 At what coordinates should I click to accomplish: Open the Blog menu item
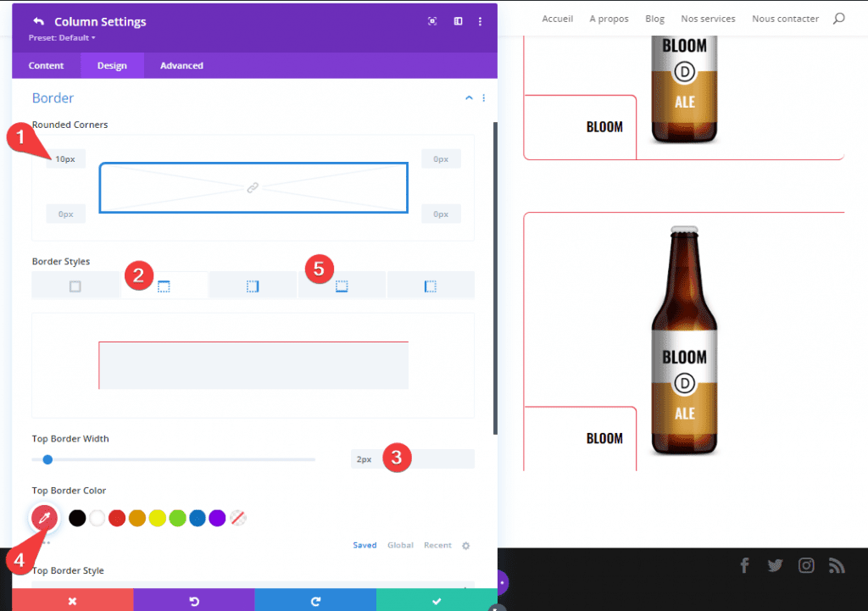[x=655, y=19]
